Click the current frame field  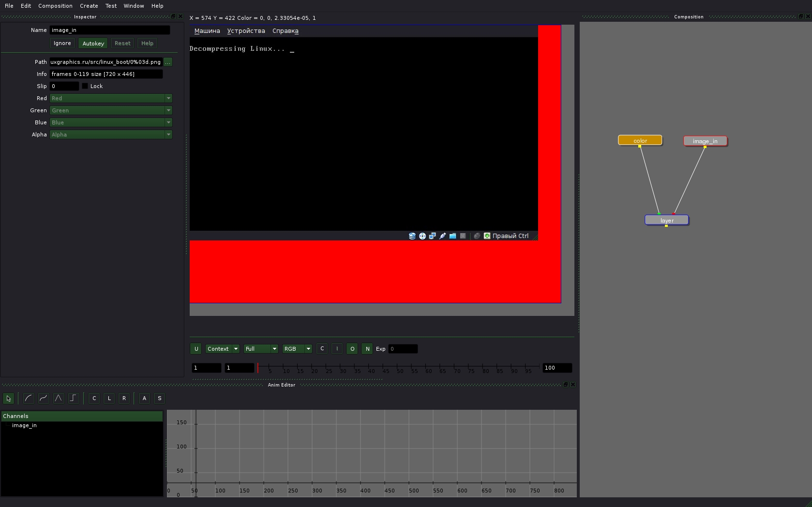pos(240,368)
